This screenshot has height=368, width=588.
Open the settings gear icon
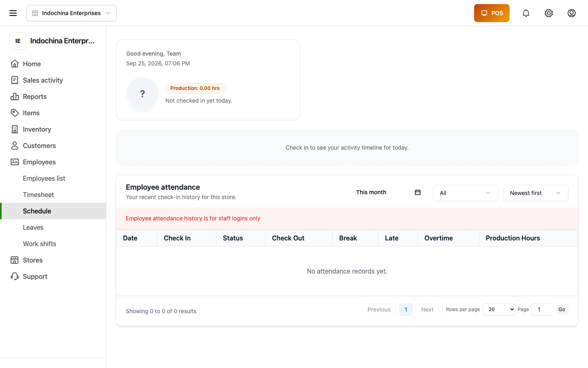point(549,13)
